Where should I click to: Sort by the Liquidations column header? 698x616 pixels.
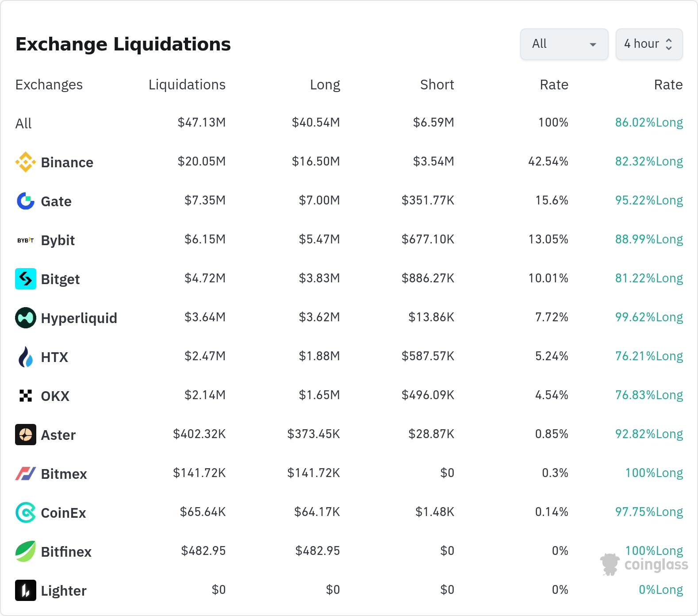[187, 85]
